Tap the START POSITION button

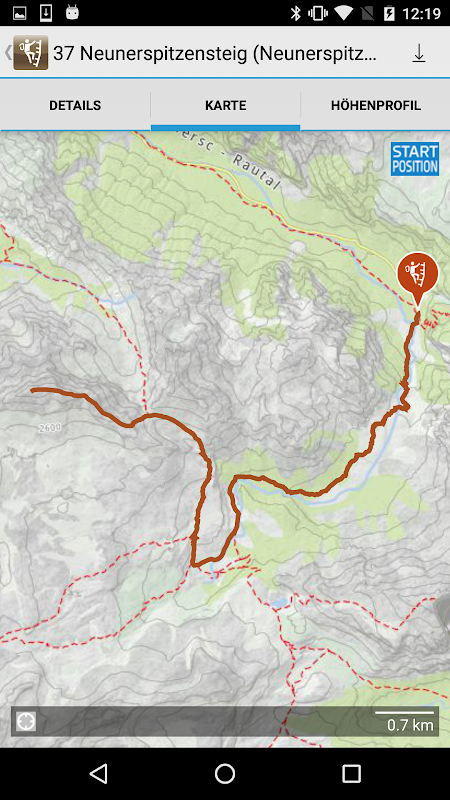[415, 159]
